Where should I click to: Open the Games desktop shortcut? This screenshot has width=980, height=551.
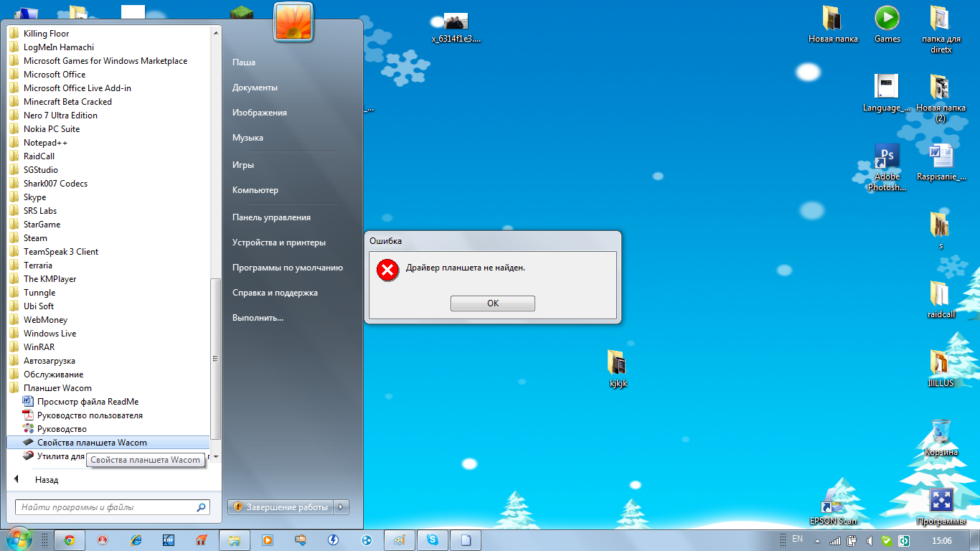(x=887, y=25)
